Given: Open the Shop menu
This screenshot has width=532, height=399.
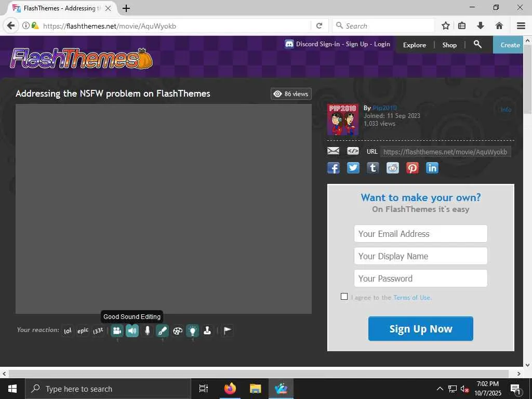Looking at the screenshot, I should [x=449, y=45].
